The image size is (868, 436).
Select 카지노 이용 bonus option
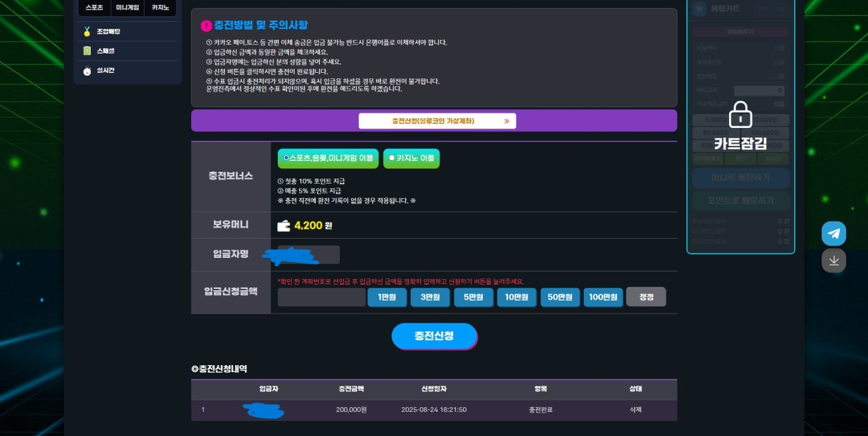point(411,158)
